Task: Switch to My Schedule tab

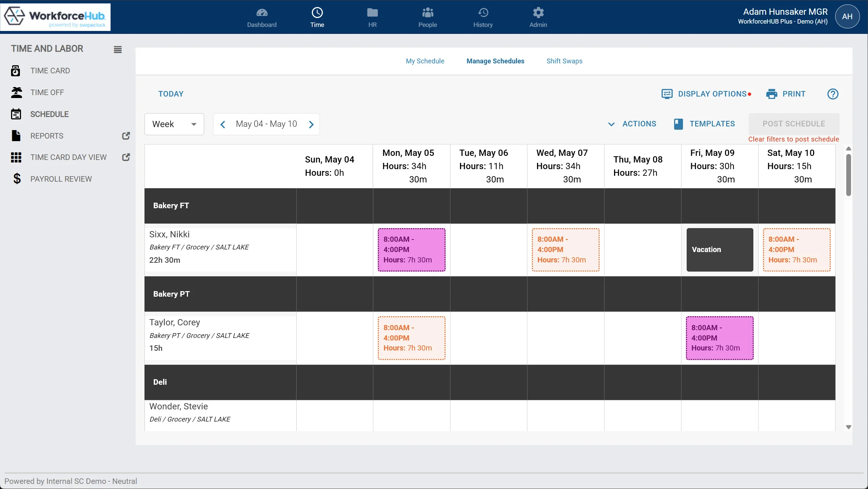Action: click(425, 61)
